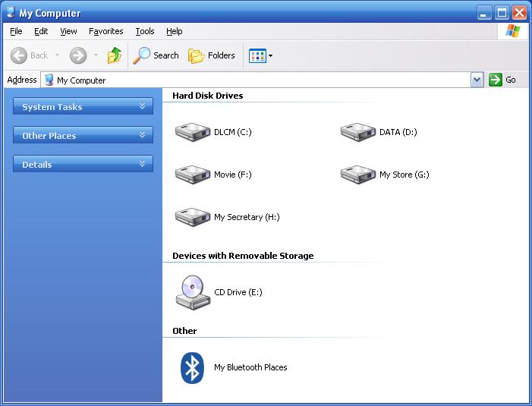Select the My Bluetooth Places icon
This screenshot has width=532, height=406.
[192, 367]
